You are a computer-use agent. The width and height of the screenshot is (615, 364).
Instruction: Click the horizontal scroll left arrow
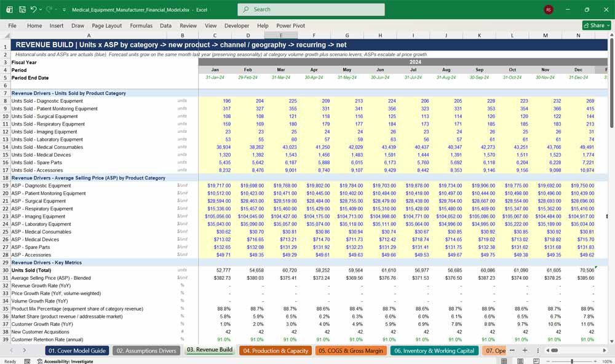point(549,350)
